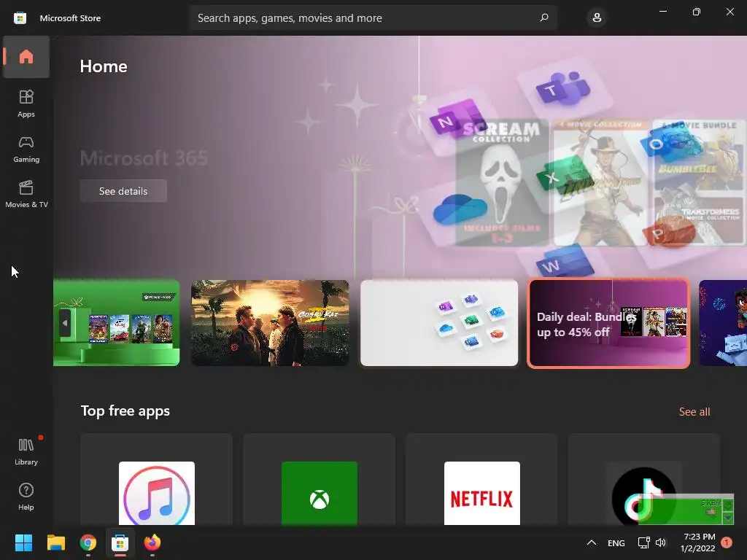Image resolution: width=747 pixels, height=560 pixels.
Task: Go to previous carousel item arrow
Action: [x=65, y=323]
